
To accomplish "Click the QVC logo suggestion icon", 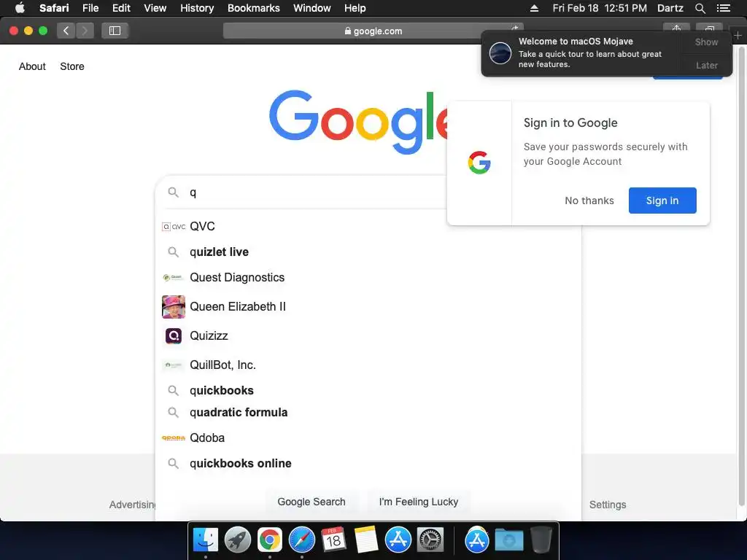I will pyautogui.click(x=174, y=227).
